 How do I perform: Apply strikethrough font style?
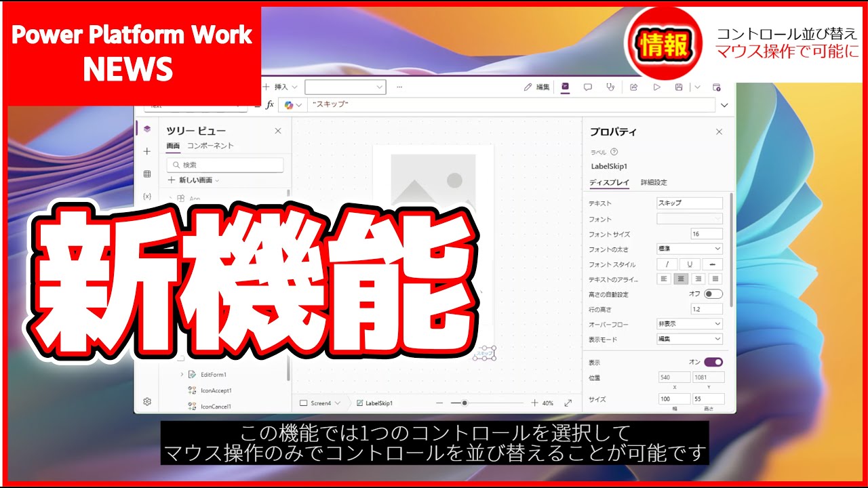pyautogui.click(x=712, y=264)
